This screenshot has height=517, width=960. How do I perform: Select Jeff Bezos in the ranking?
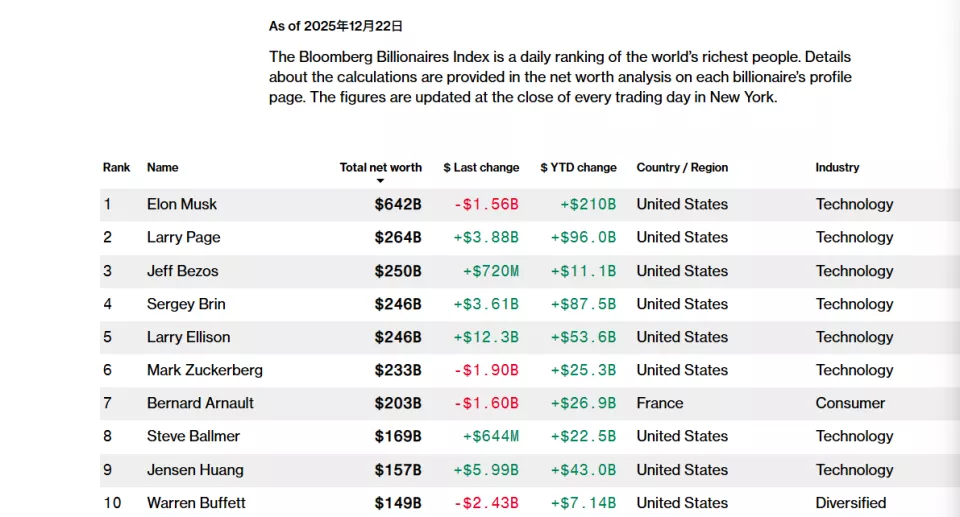[x=182, y=271]
